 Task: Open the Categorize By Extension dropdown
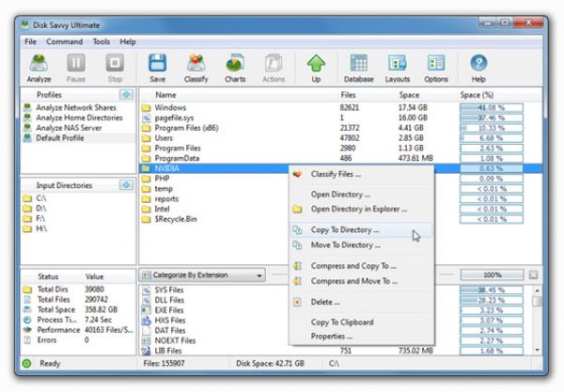[202, 275]
